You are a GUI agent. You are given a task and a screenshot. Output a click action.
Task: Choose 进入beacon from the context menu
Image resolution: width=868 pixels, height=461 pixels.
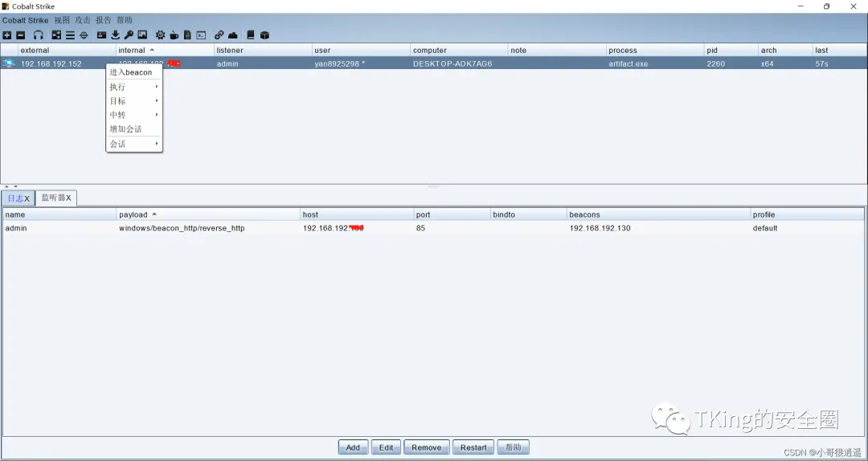click(x=134, y=72)
